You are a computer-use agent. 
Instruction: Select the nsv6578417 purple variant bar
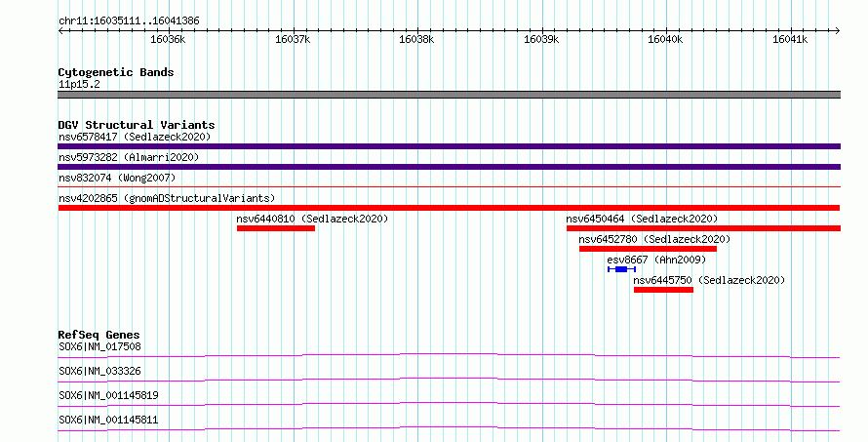click(449, 146)
